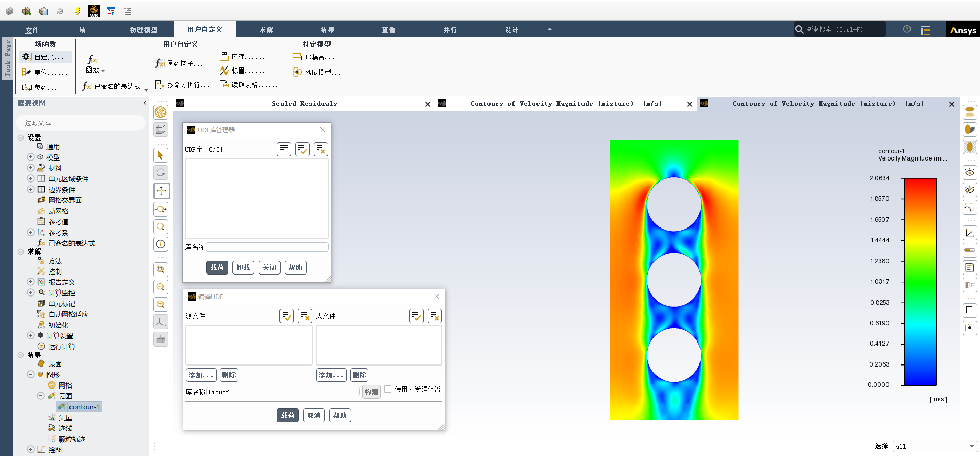This screenshot has height=456, width=980.
Task: Click the 快速搜索 quick search field
Action: point(839,29)
